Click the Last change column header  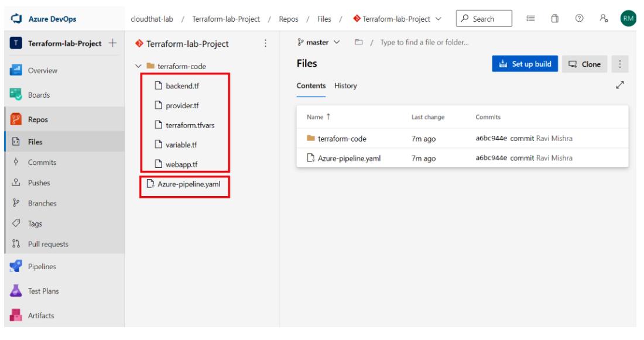point(428,117)
